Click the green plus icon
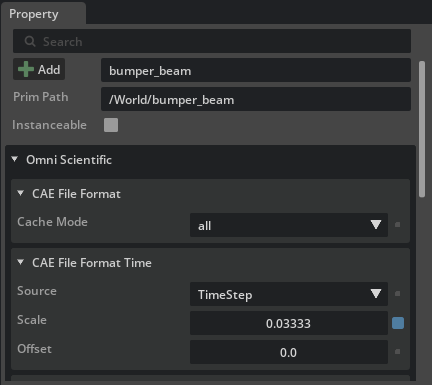 [26, 69]
